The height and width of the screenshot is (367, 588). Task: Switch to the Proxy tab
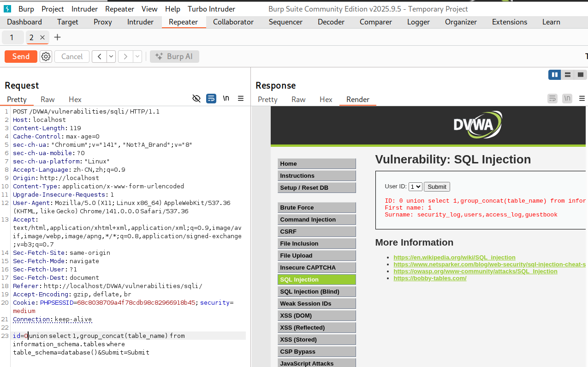[103, 22]
